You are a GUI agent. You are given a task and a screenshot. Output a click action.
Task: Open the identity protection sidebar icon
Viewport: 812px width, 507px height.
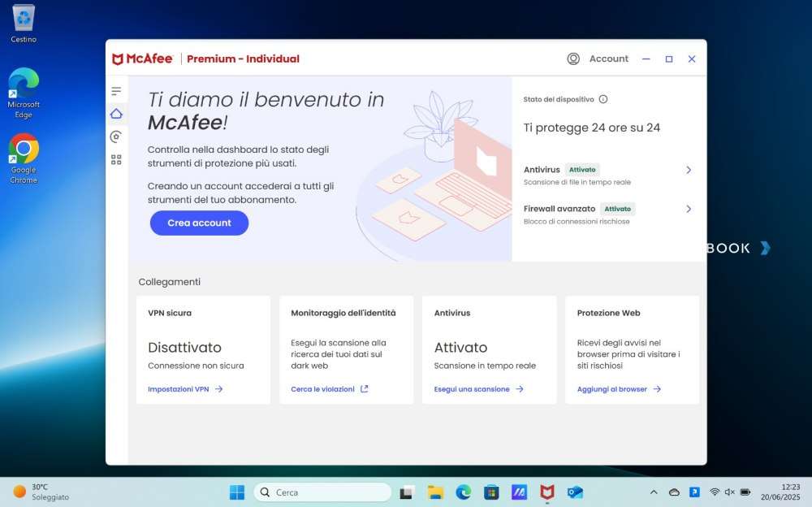click(x=116, y=136)
